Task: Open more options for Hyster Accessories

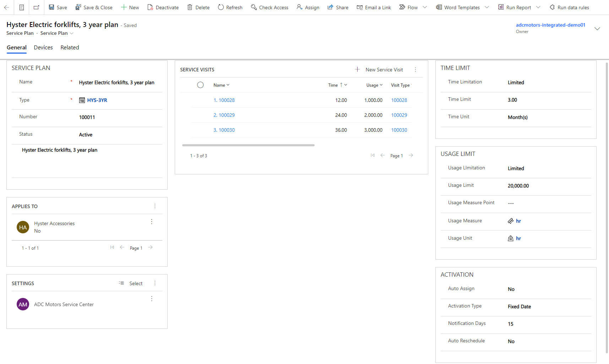Action: point(152,222)
